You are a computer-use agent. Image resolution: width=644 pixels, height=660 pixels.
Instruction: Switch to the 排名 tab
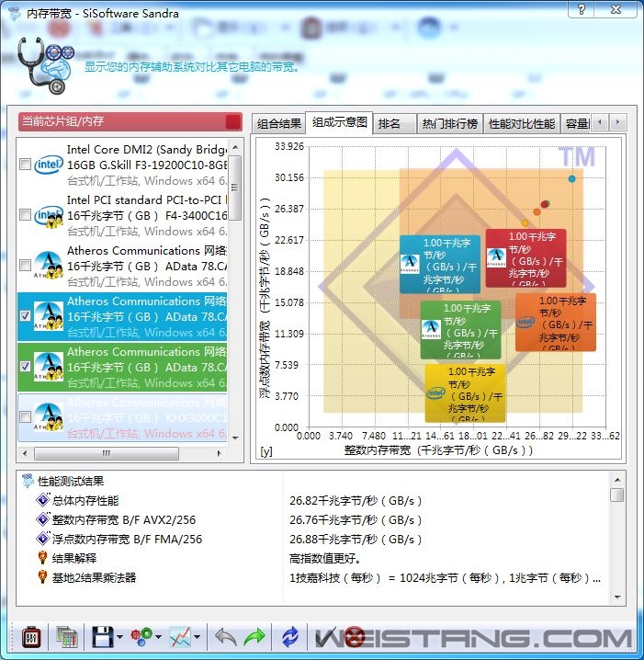[x=390, y=124]
